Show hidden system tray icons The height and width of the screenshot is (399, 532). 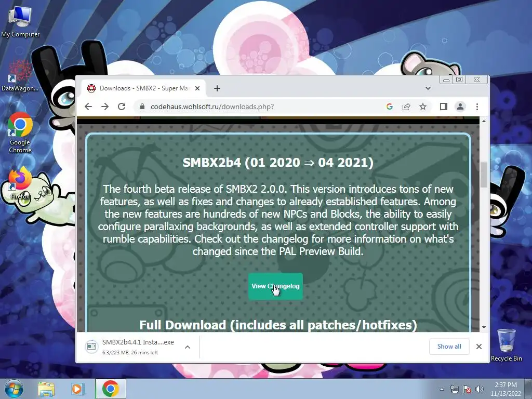coord(442,389)
